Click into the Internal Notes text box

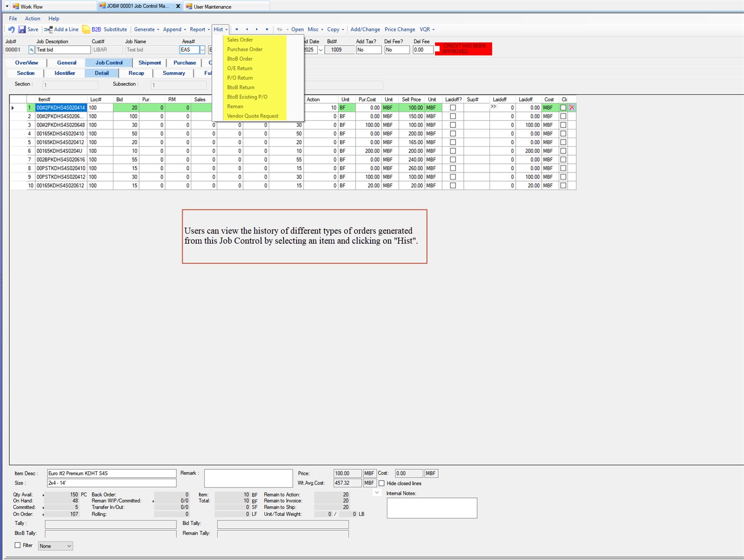pyautogui.click(x=432, y=508)
